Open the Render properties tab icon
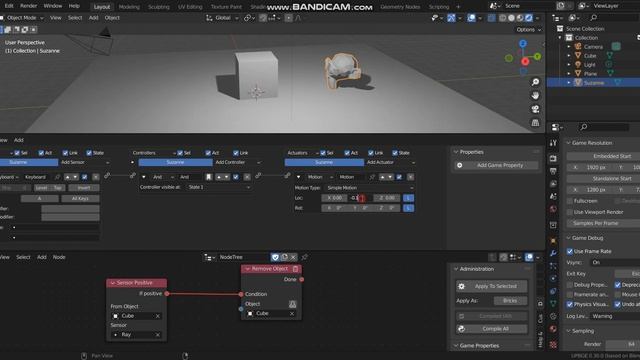This screenshot has height=360, width=640. point(553,158)
